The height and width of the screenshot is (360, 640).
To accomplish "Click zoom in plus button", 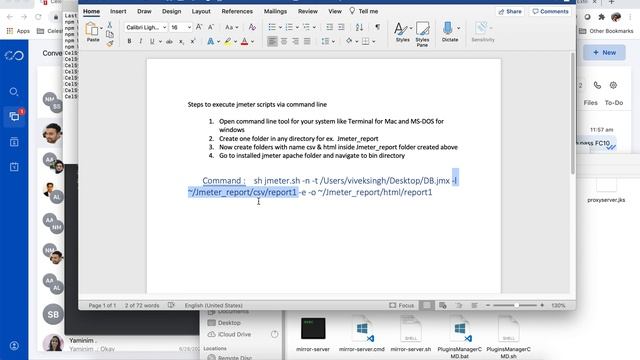I will point(542,305).
